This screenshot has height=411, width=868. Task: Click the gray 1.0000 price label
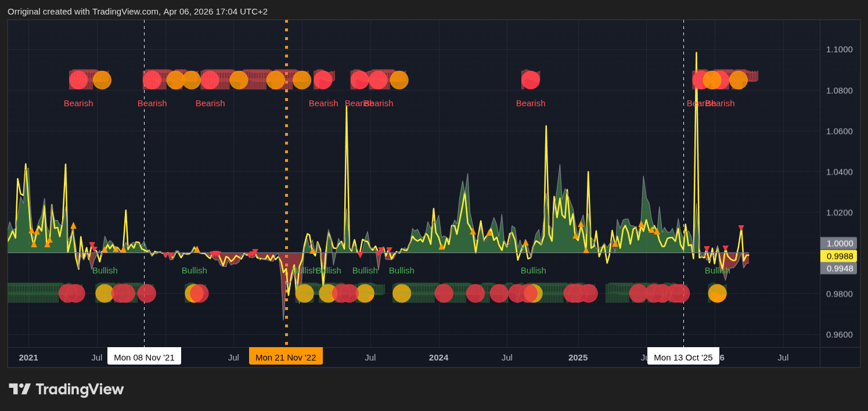pyautogui.click(x=838, y=244)
